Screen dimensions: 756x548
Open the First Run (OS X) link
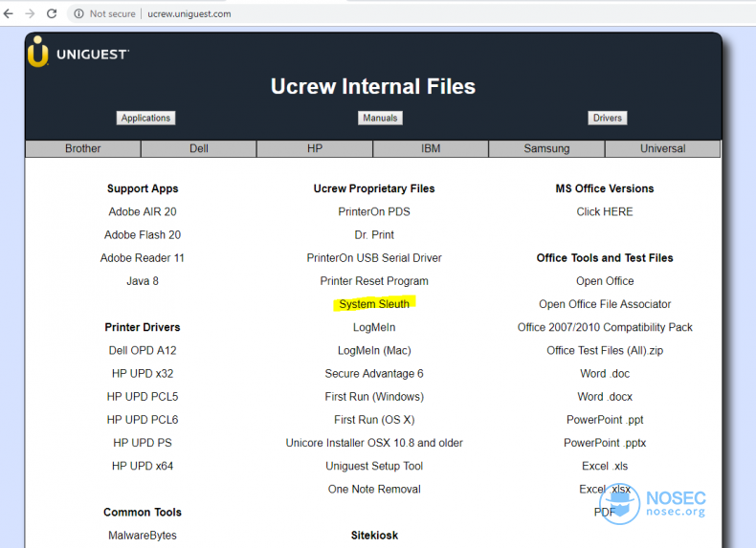[374, 420]
